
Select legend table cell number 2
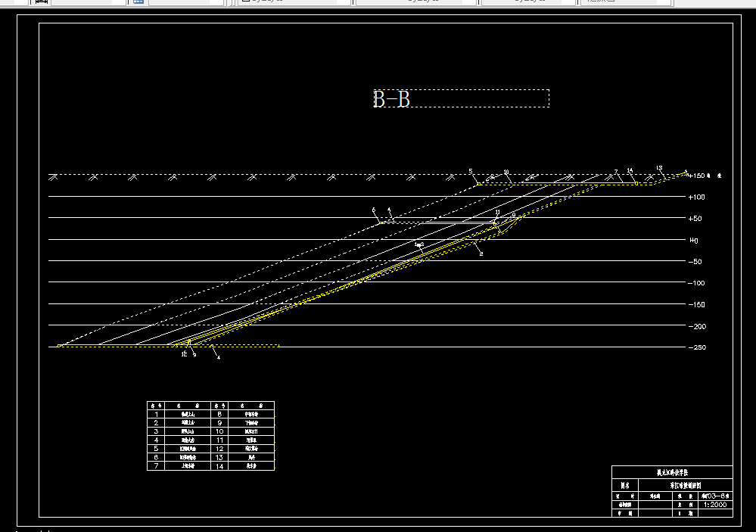[x=156, y=422]
